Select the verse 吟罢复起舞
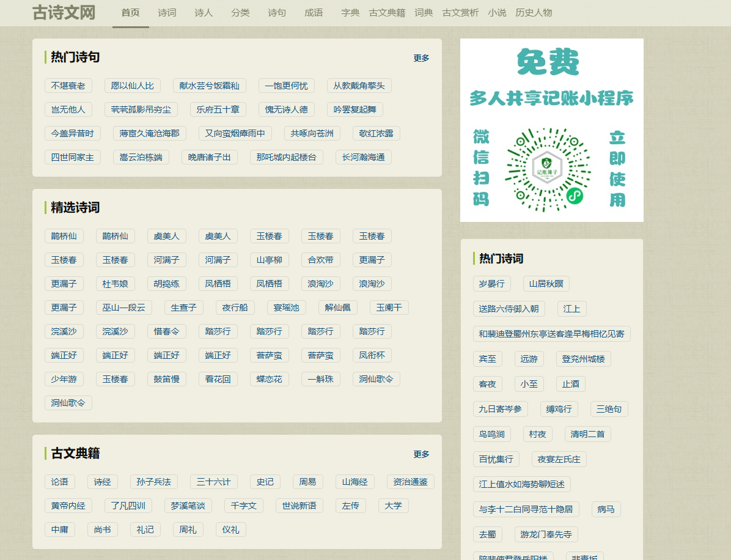This screenshot has width=731, height=560. [x=354, y=109]
